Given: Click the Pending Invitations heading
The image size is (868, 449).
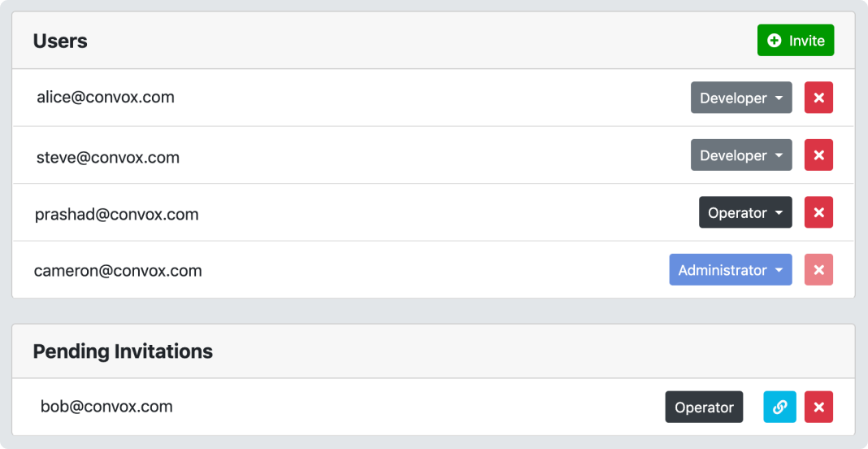Looking at the screenshot, I should pyautogui.click(x=123, y=351).
